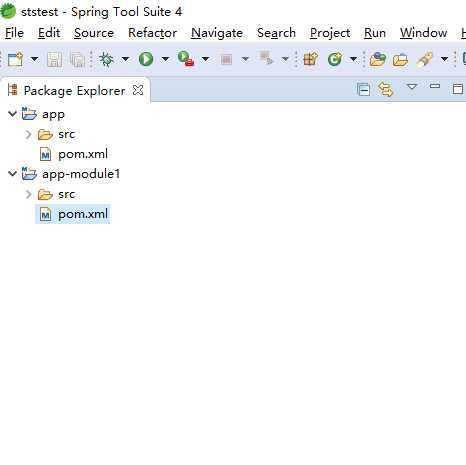The width and height of the screenshot is (466, 465).
Task: Expand the src folder under app
Action: (28, 134)
